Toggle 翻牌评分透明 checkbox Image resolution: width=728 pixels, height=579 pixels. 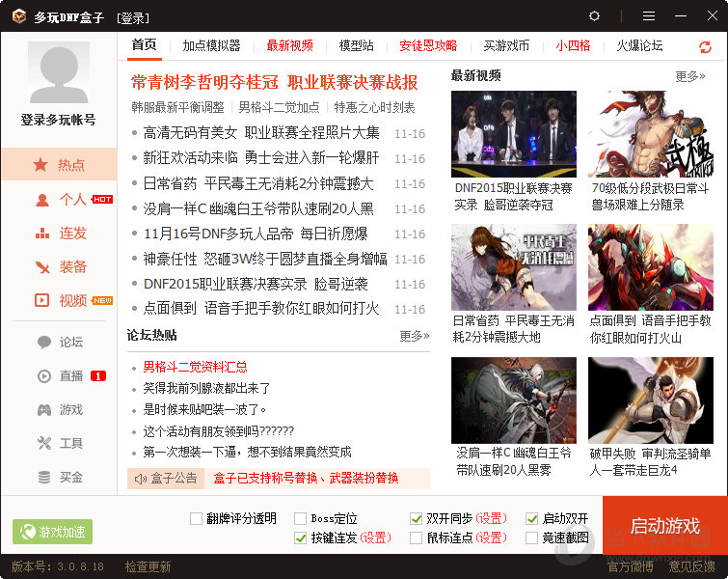point(196,518)
